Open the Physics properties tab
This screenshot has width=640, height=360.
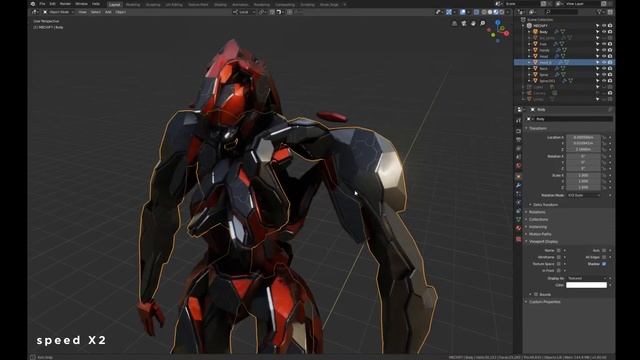(x=519, y=202)
